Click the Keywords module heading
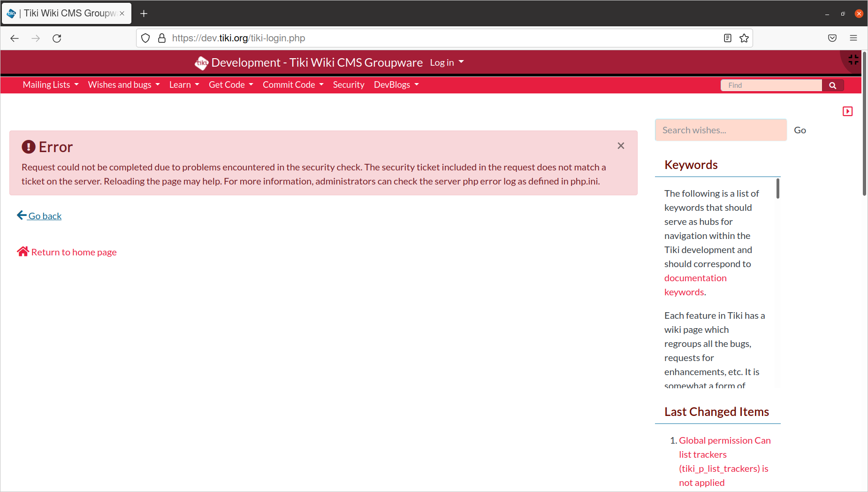This screenshot has height=492, width=868. pyautogui.click(x=691, y=165)
